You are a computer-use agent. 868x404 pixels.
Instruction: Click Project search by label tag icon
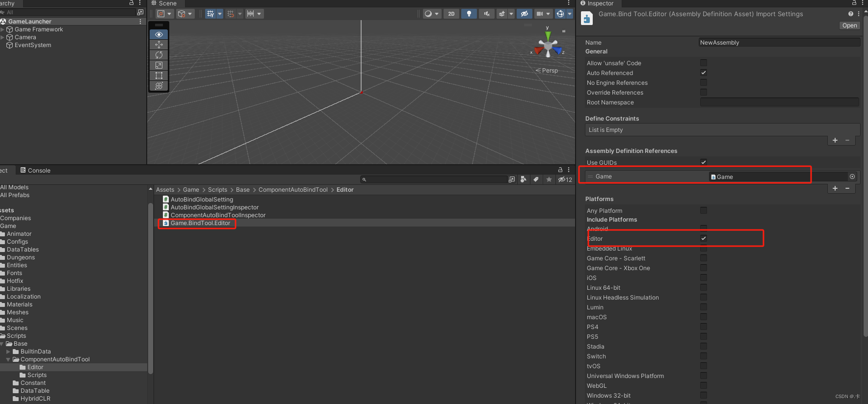pos(536,179)
